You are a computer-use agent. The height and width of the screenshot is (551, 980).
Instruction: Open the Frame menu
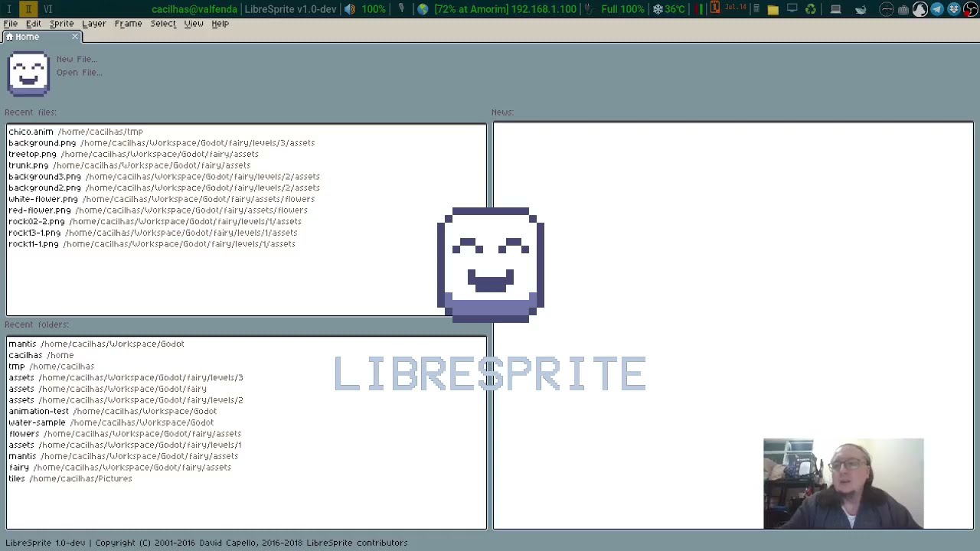(128, 24)
